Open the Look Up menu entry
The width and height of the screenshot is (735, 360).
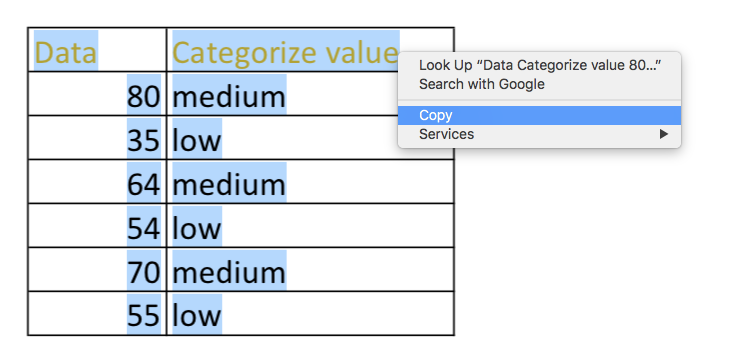540,65
